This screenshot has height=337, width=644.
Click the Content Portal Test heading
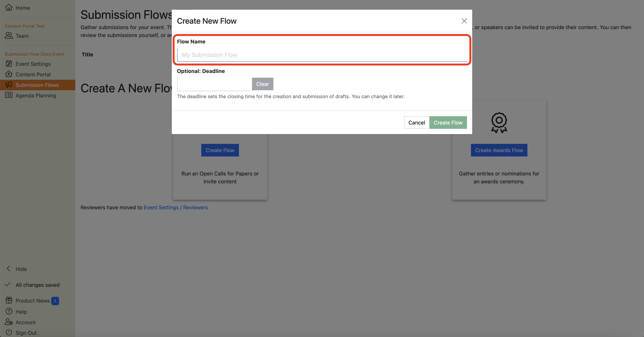click(24, 26)
